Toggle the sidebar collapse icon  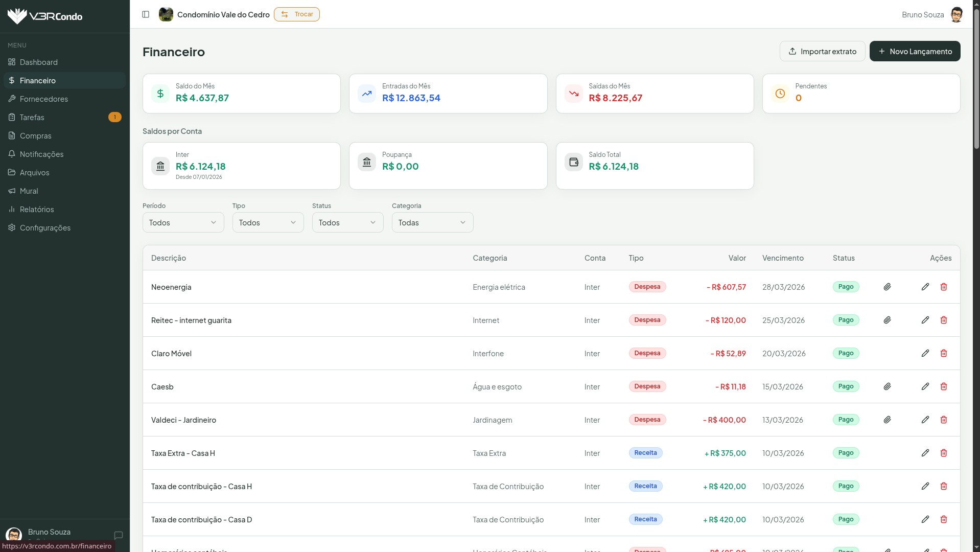146,14
